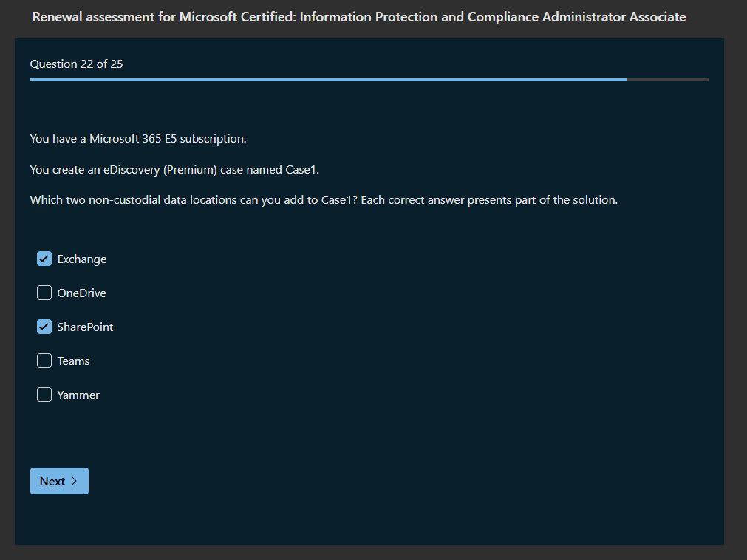Viewport: 747px width, 560px height.
Task: Enable the Teams checkbox
Action: point(44,361)
